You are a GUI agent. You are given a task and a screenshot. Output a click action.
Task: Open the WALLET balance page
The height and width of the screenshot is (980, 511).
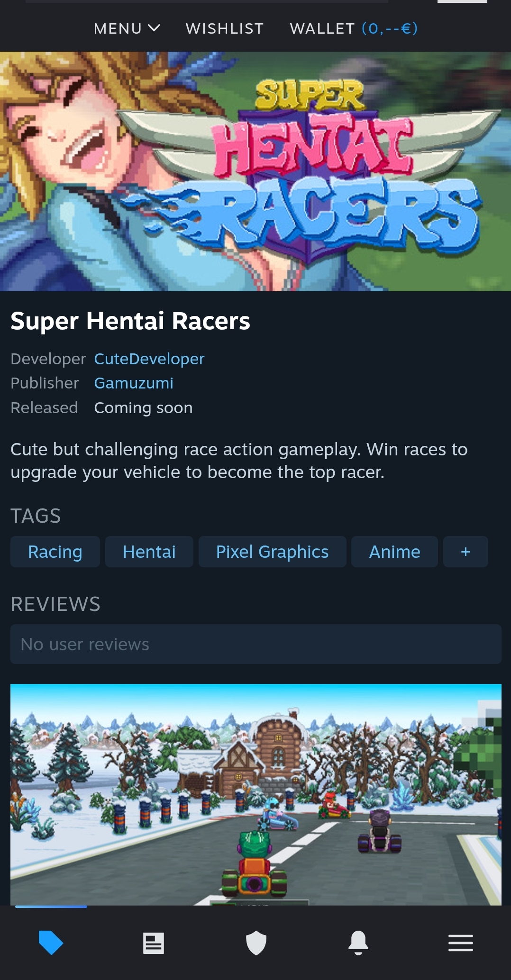354,28
